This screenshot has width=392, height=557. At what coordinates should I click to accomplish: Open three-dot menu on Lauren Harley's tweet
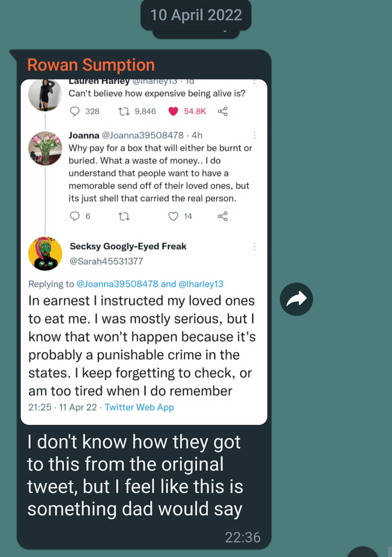tap(254, 82)
